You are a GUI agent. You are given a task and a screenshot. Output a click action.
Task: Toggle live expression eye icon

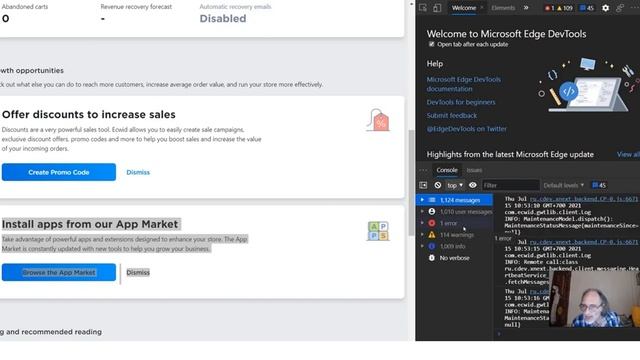473,185
